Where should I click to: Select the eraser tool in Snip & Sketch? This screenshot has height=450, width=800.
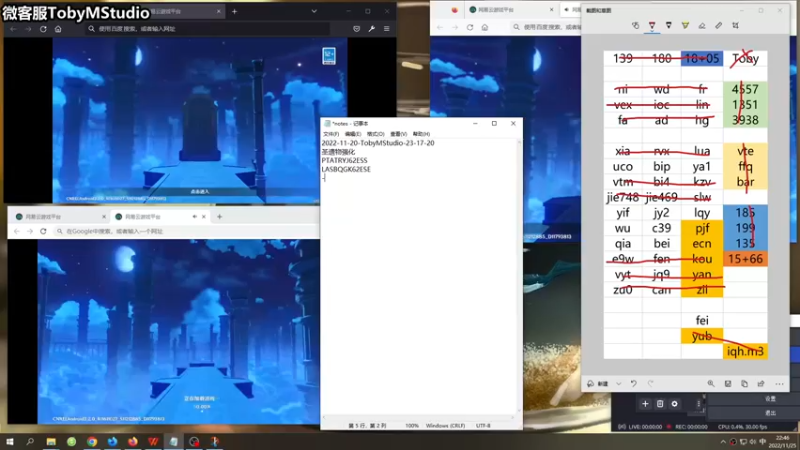702,25
